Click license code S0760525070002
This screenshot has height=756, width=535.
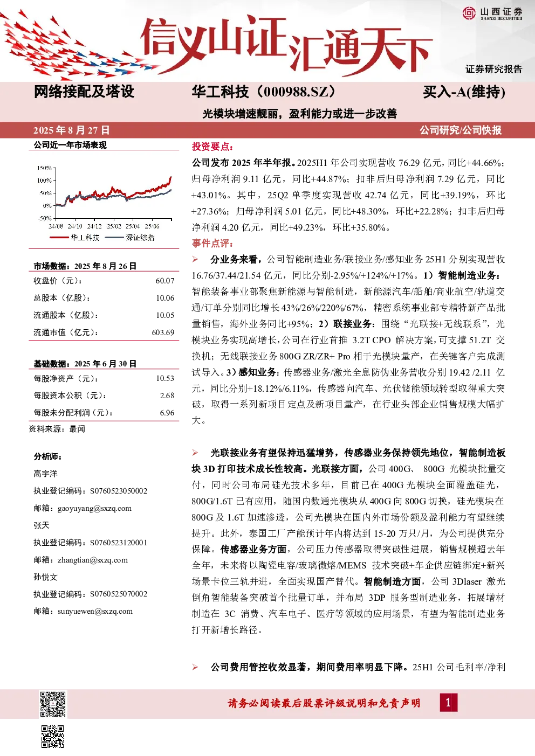click(x=119, y=594)
